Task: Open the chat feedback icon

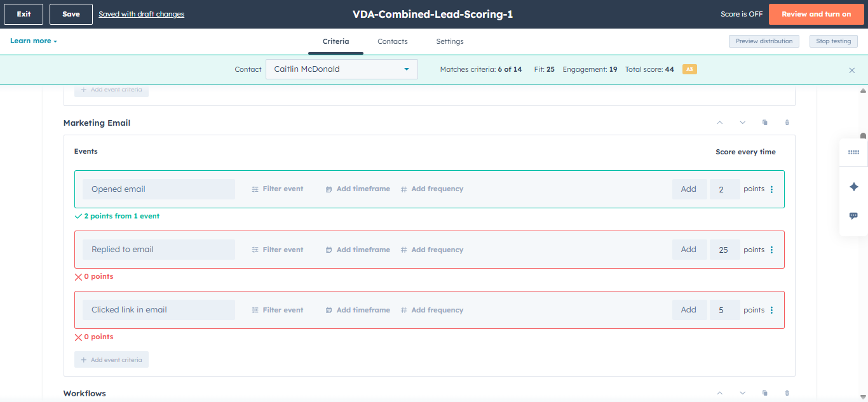Action: [x=853, y=216]
